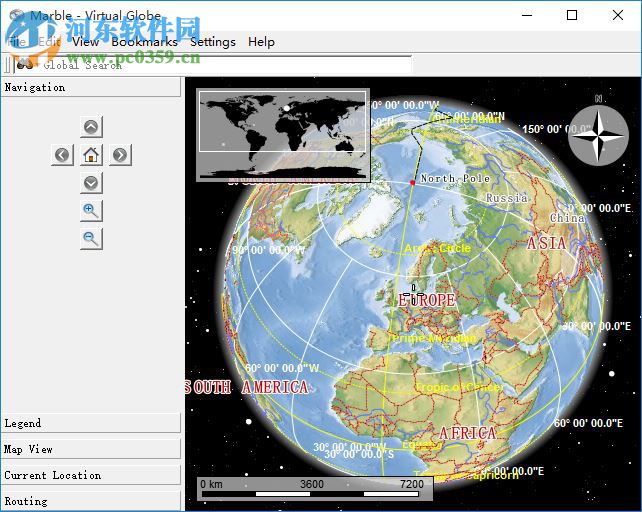
Task: Open the View menu
Action: [x=86, y=42]
